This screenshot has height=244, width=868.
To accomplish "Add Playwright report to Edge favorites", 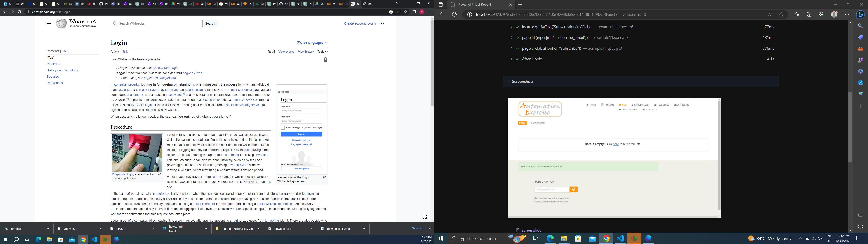I will tap(781, 14).
